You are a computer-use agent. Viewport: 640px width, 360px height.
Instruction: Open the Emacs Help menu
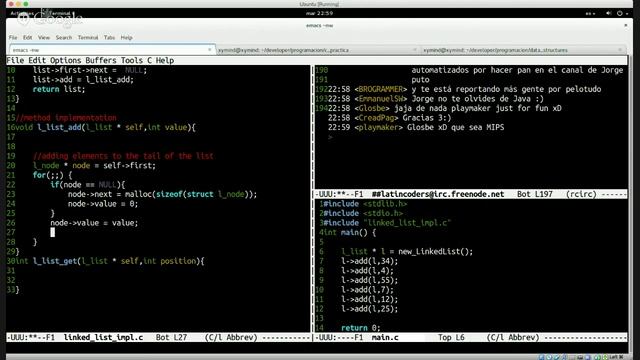165,60
